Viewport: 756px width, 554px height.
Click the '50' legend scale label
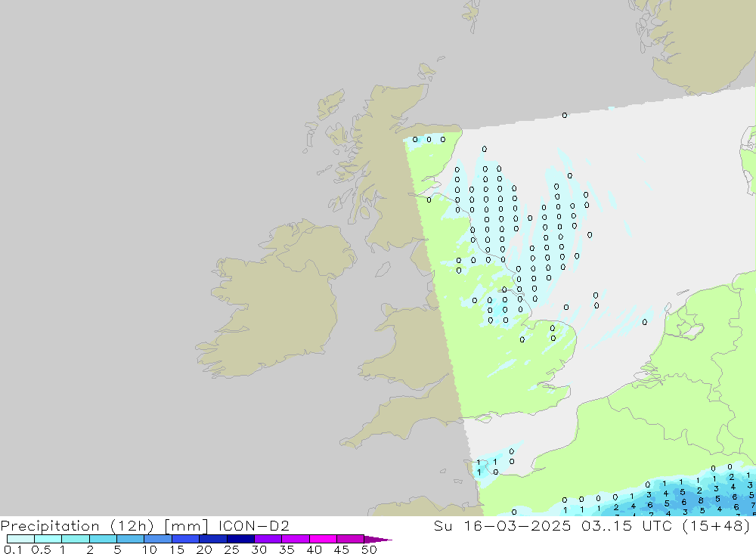click(369, 549)
